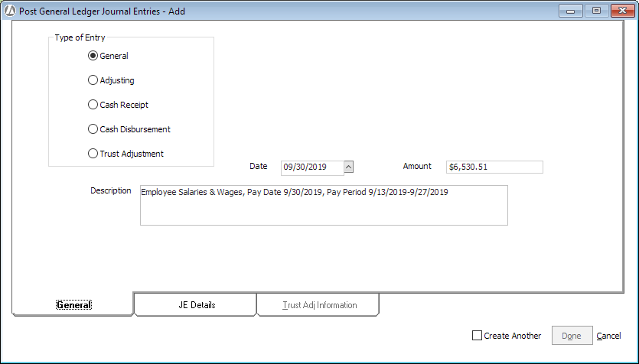639x364 pixels.
Task: Open the Date calendar dropdown arrow
Action: point(348,167)
